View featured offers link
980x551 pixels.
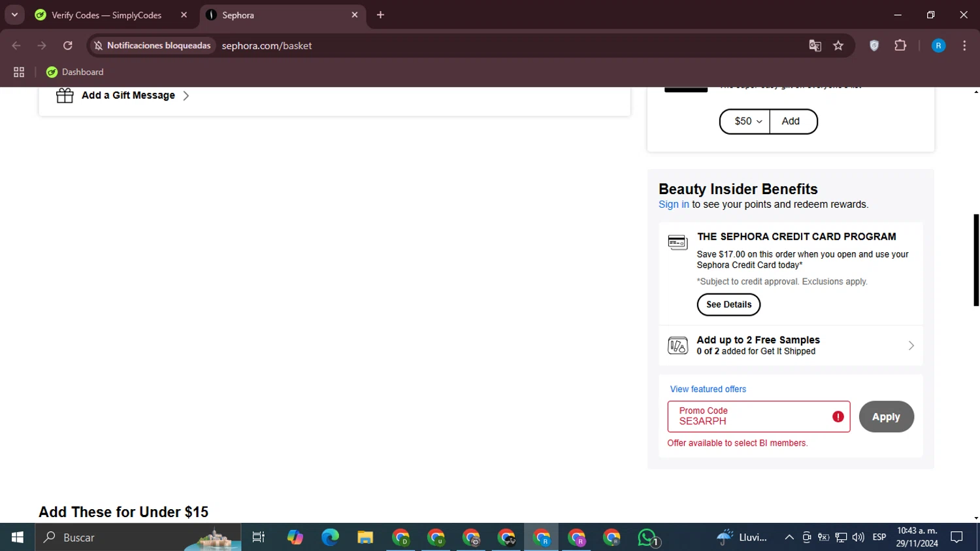tap(708, 389)
